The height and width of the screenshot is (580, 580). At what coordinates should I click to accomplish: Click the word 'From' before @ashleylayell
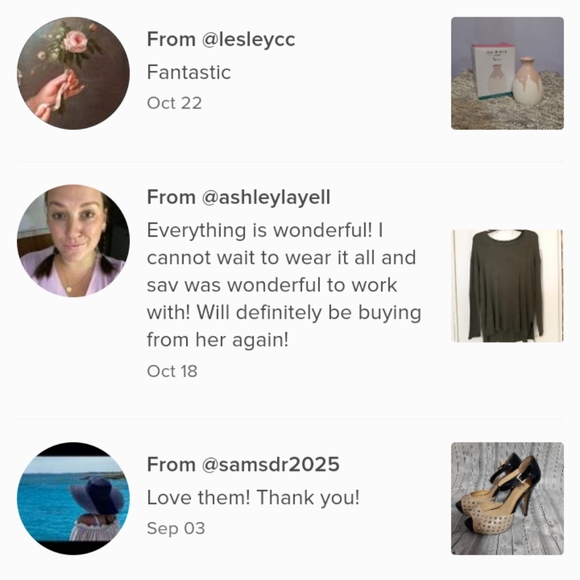coord(171,197)
